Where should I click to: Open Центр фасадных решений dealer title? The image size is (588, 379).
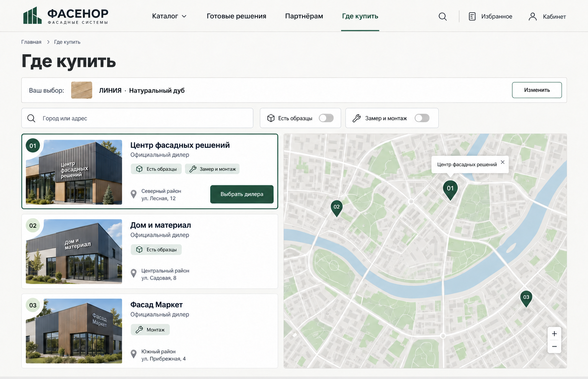point(180,145)
